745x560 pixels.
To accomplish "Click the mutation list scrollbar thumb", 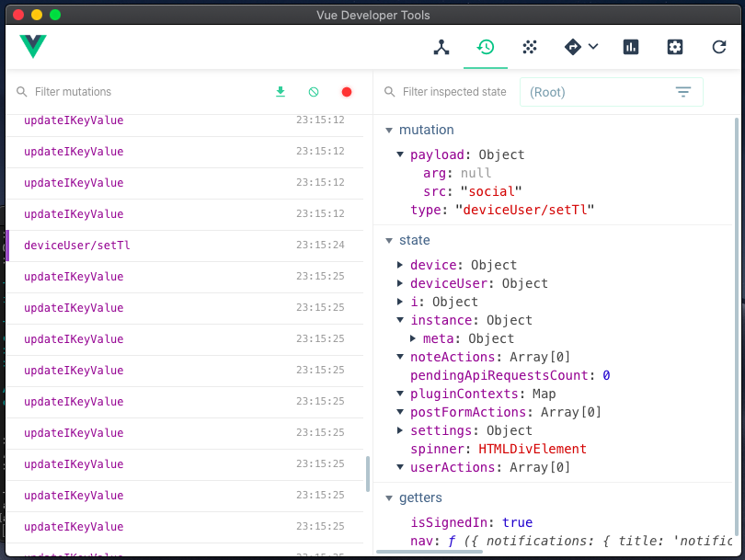I will (x=367, y=474).
